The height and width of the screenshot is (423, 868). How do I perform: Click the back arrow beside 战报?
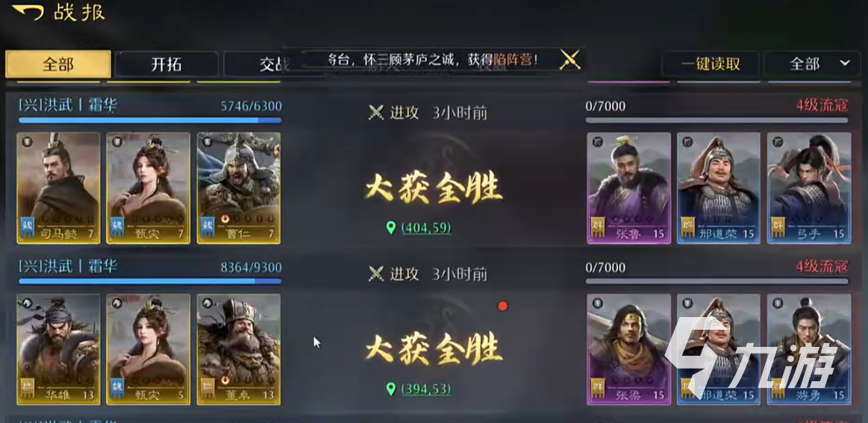pos(28,12)
